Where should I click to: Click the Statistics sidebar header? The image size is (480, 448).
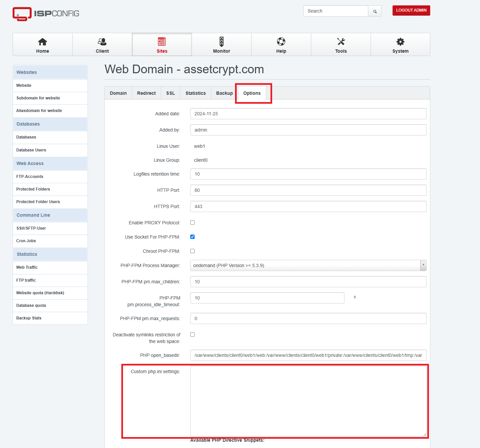(50, 254)
